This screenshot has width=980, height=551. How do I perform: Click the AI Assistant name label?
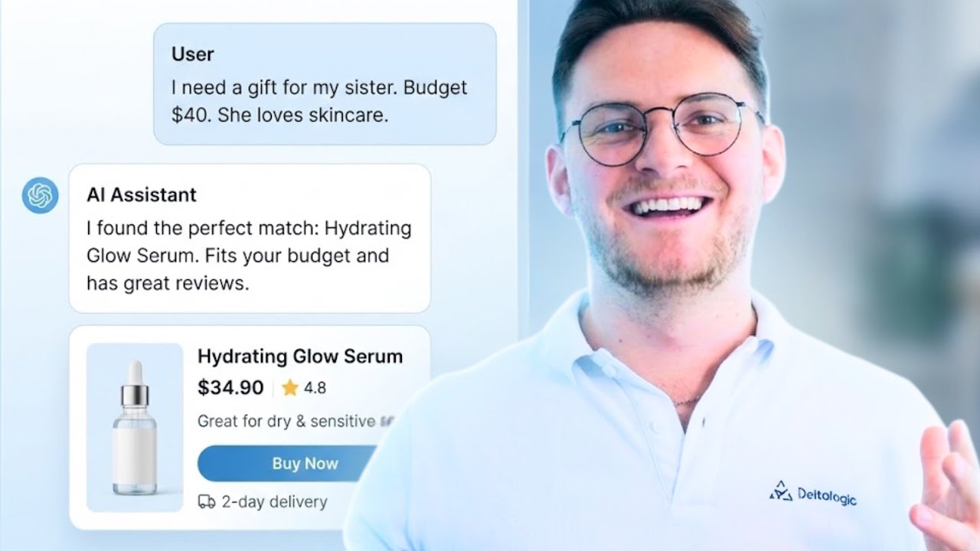(142, 194)
